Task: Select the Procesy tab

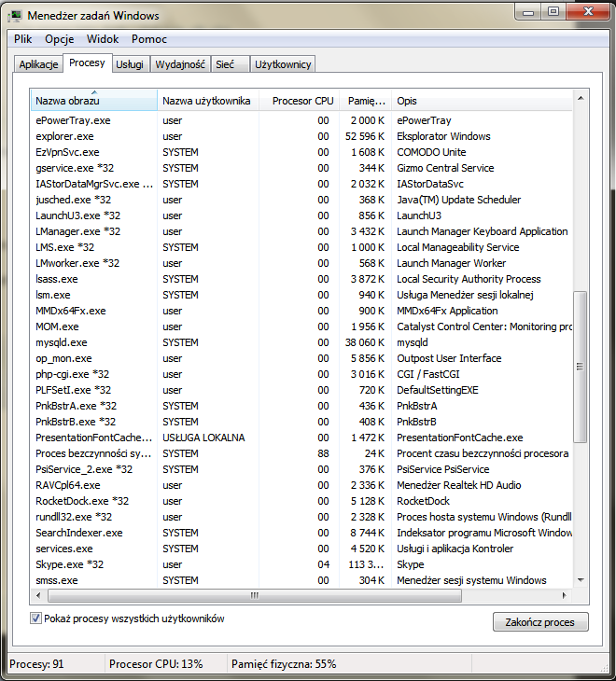Action: tap(88, 63)
